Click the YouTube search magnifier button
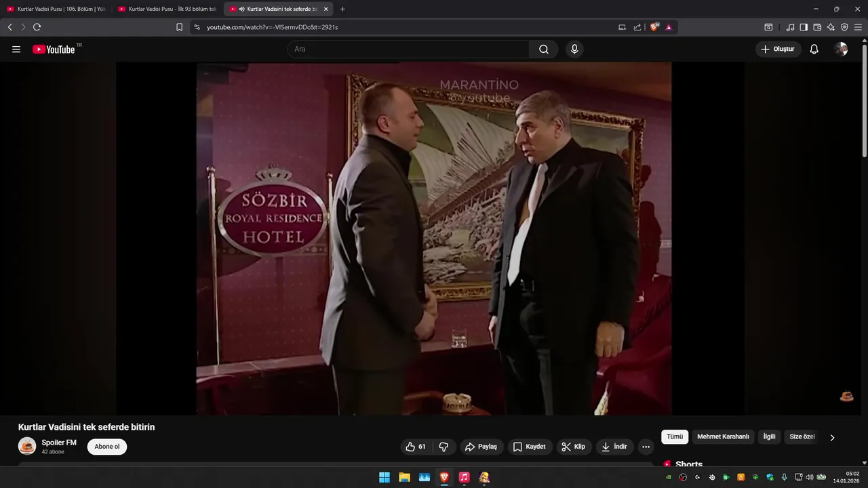This screenshot has width=868, height=488. (x=544, y=49)
